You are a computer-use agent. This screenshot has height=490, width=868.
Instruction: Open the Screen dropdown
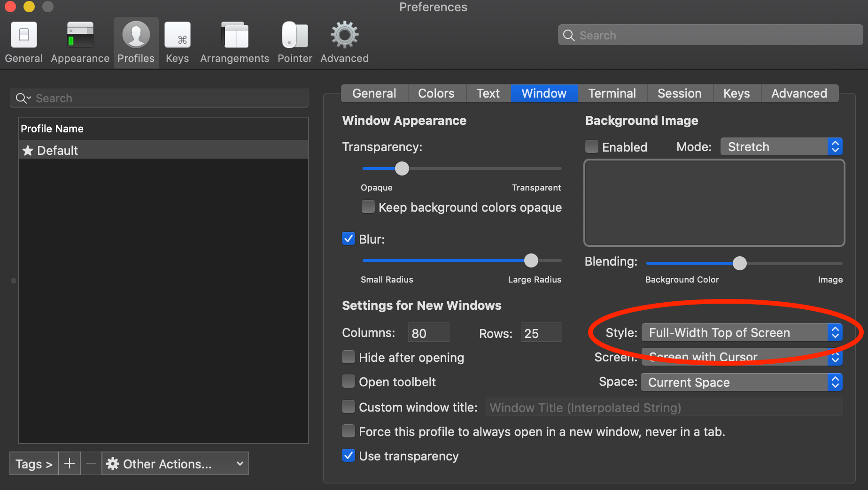(x=742, y=357)
